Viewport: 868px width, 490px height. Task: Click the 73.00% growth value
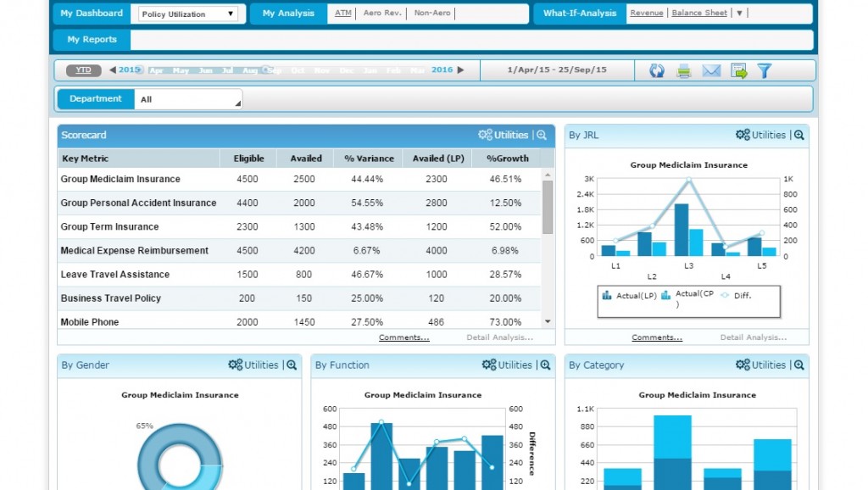505,322
